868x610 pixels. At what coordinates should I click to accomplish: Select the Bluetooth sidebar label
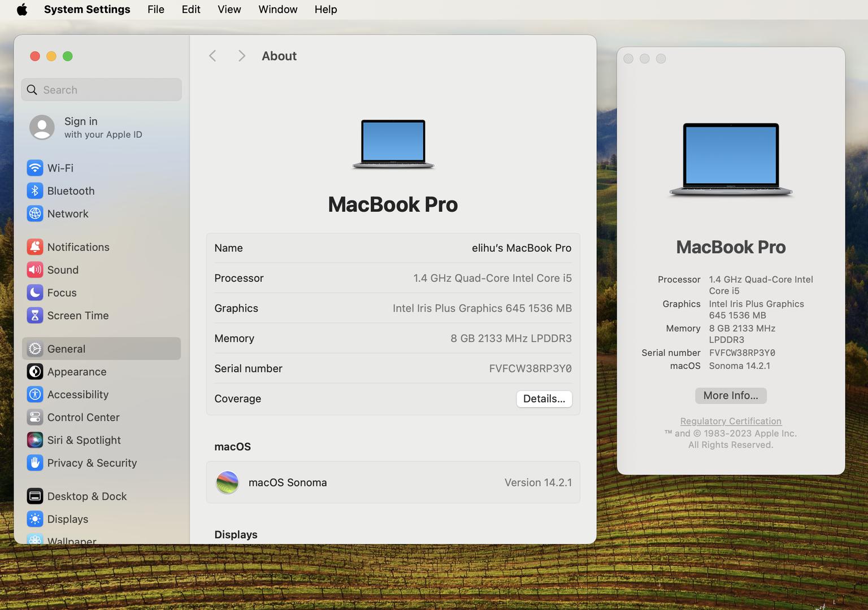pos(71,191)
